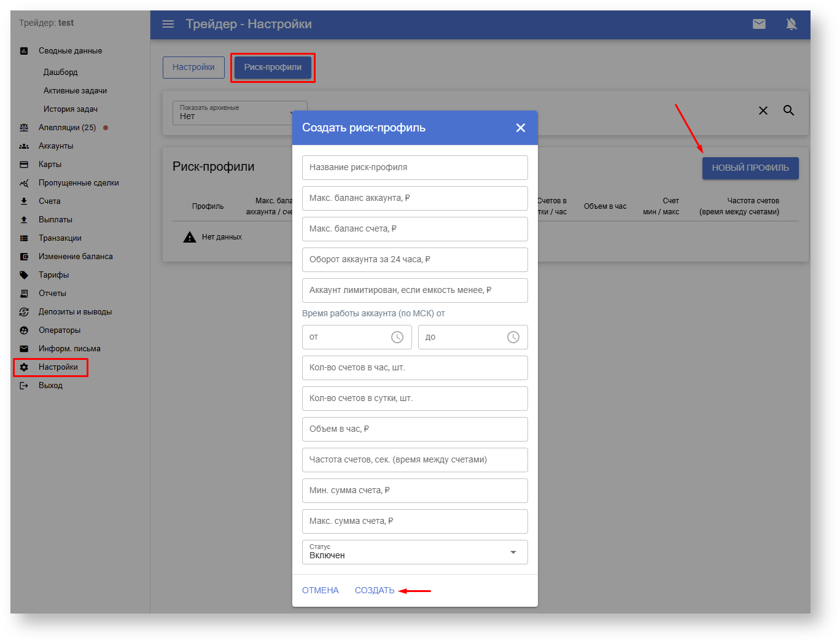This screenshot has height=643, width=840.
Task: Click the Апелляции scales icon in sidebar
Action: coord(24,128)
